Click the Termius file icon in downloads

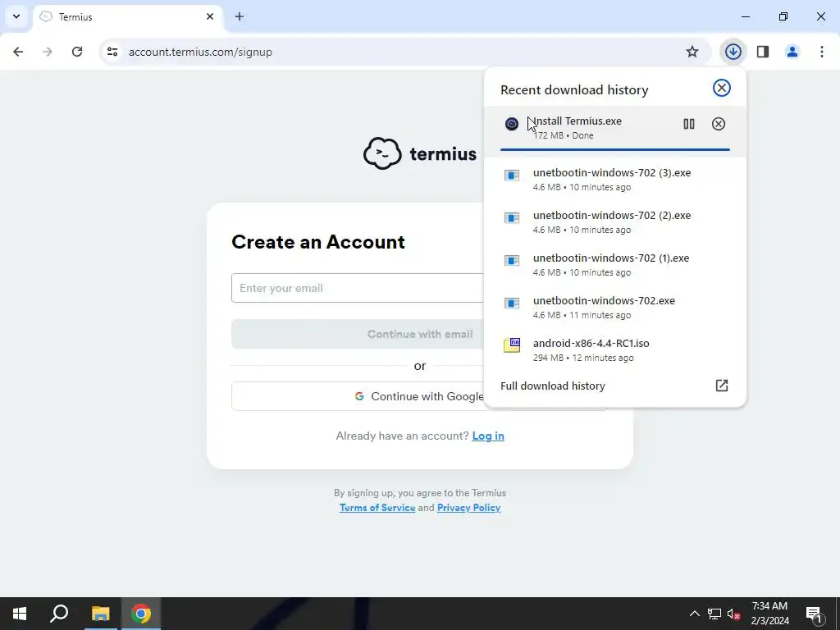point(512,124)
